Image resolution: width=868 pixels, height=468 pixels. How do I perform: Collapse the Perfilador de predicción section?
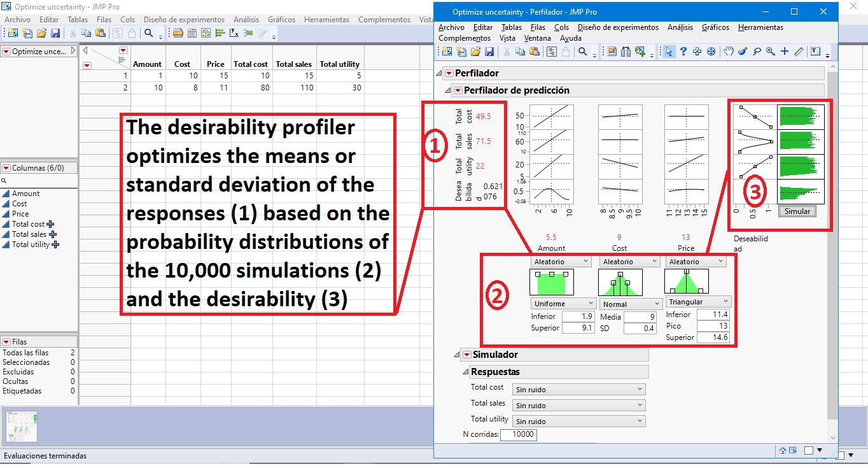(x=448, y=90)
